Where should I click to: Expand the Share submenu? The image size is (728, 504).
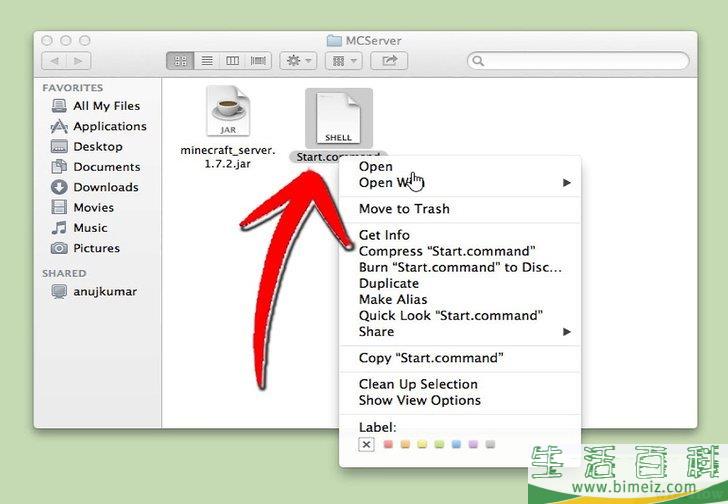point(460,332)
